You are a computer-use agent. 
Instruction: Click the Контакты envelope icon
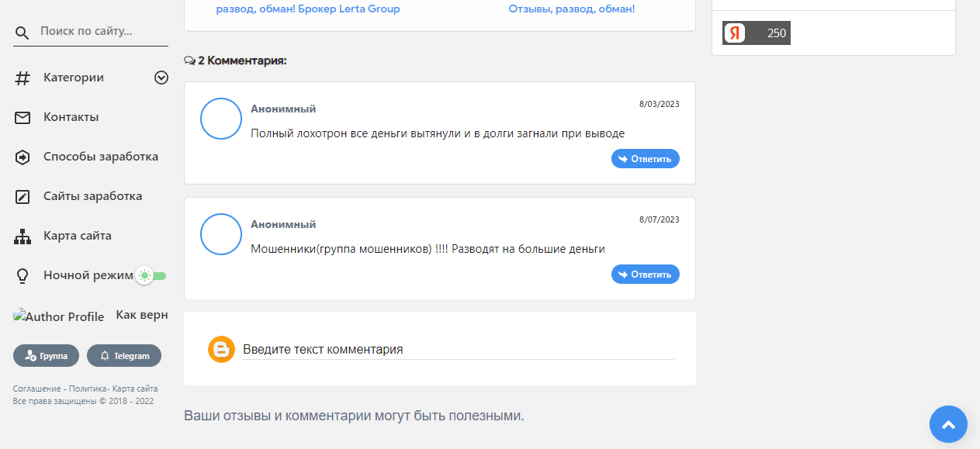pos(21,117)
